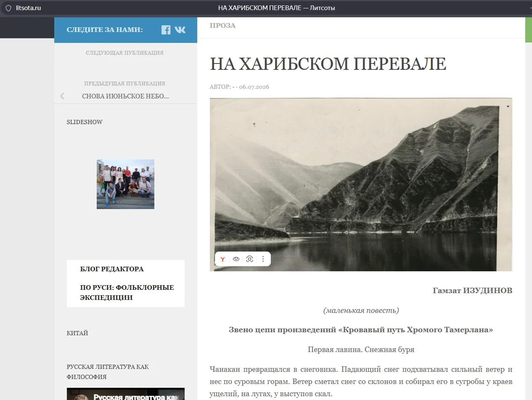Image resolution: width=532 pixels, height=400 pixels.
Task: Click the КИТАЙ widget heading
Action: click(77, 333)
